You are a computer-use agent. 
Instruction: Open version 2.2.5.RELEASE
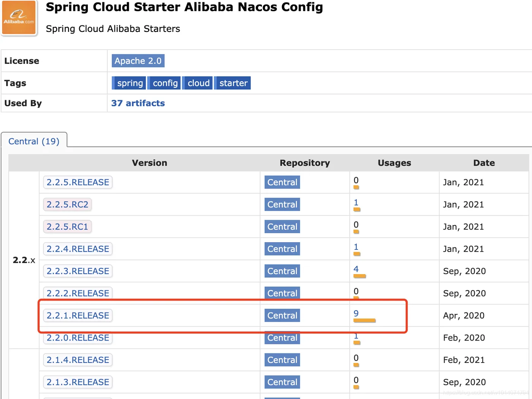[x=78, y=182]
